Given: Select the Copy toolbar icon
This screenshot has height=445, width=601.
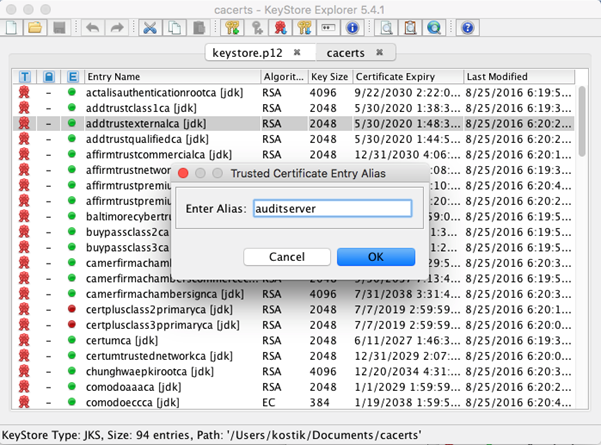Looking at the screenshot, I should 174,28.
